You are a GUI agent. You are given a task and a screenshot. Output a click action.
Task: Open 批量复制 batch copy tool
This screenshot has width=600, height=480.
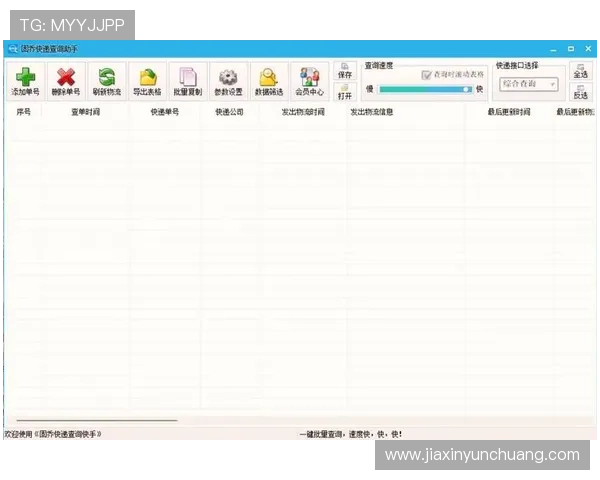[x=188, y=81]
